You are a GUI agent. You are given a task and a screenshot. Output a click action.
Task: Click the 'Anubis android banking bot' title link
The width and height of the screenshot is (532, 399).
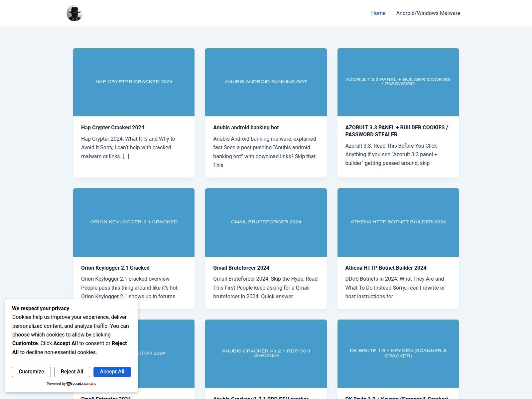[x=246, y=128]
